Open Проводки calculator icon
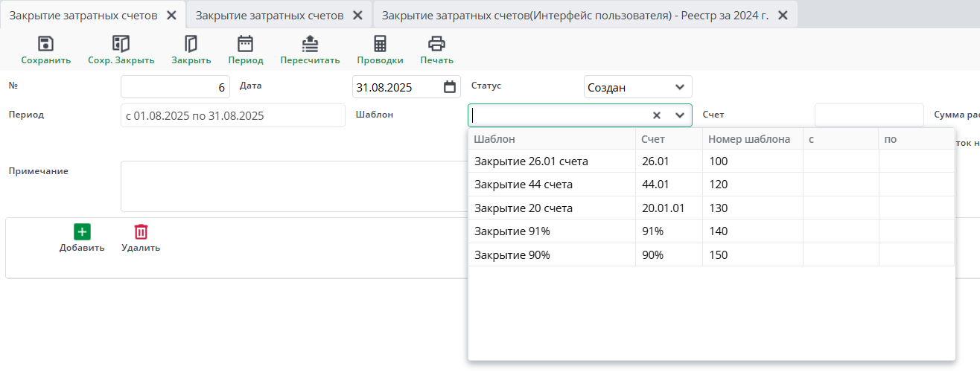This screenshot has height=378, width=980. [x=380, y=44]
